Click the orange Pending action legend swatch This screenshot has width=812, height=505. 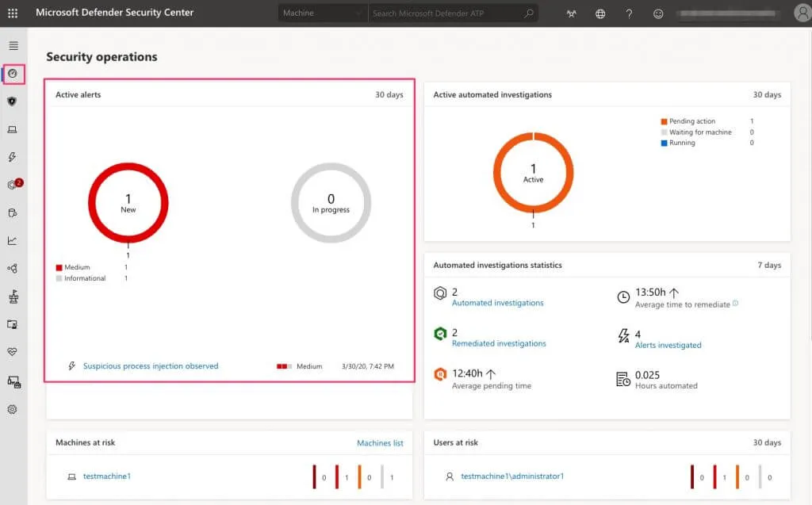pyautogui.click(x=665, y=121)
